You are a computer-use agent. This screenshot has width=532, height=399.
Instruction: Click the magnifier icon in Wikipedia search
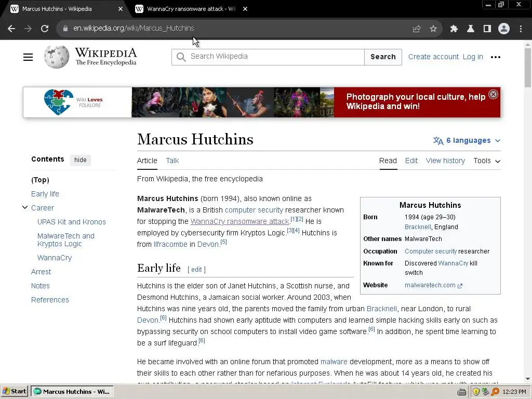click(181, 57)
